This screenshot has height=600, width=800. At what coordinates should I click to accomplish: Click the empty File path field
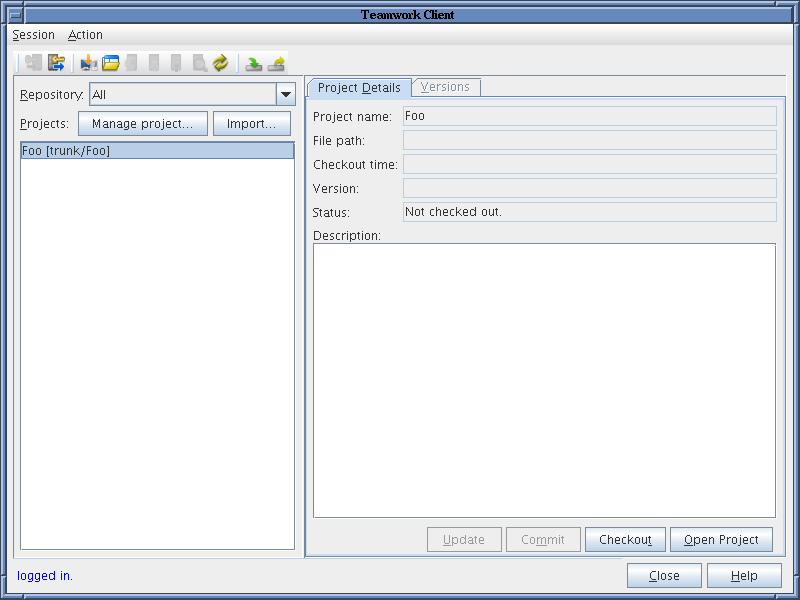tap(590, 140)
